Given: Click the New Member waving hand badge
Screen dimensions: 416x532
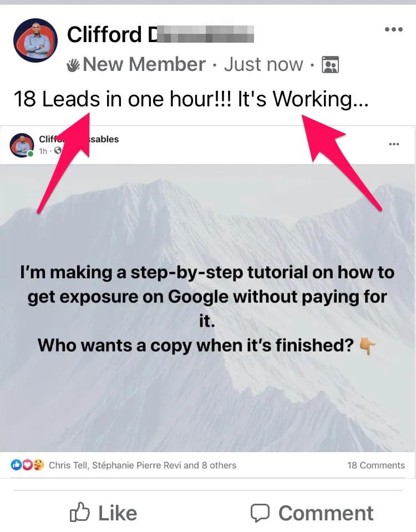Looking at the screenshot, I should 73,65.
